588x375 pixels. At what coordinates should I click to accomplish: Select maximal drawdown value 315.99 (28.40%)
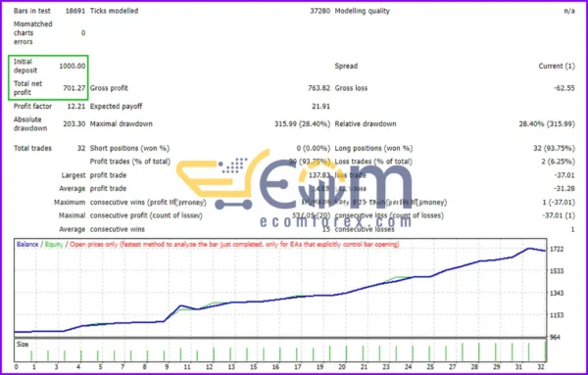302,123
